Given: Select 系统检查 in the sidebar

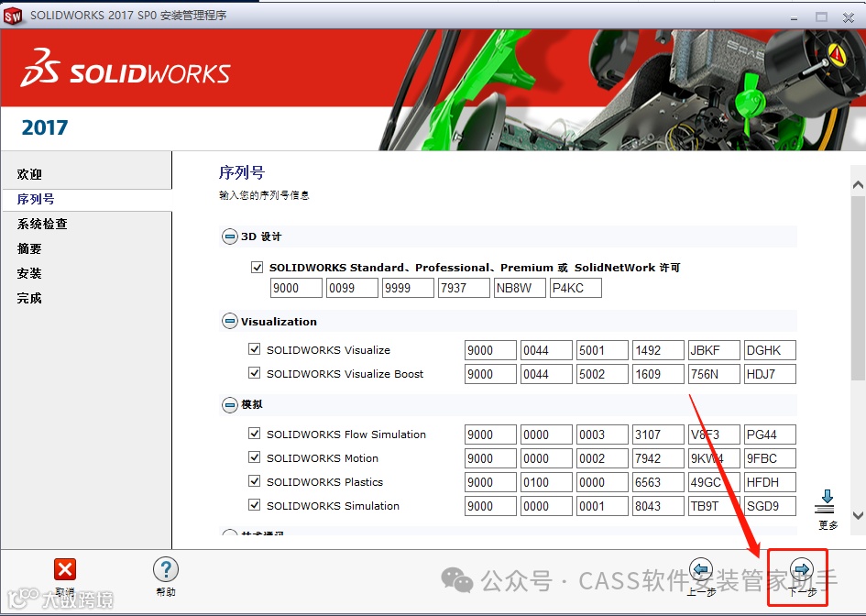Looking at the screenshot, I should 42,224.
